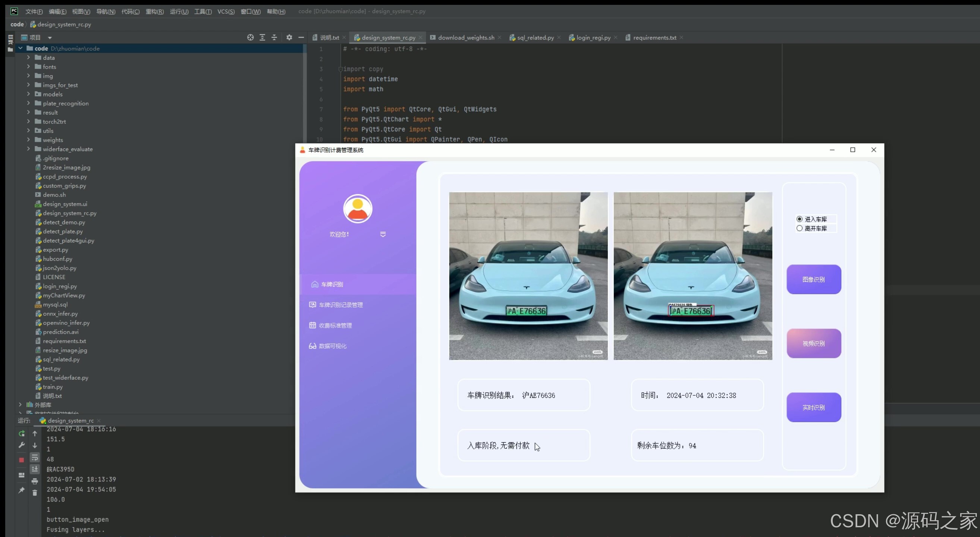The height and width of the screenshot is (537, 980).
Task: Click the PyCharm logo icon in title bar
Action: point(14,11)
